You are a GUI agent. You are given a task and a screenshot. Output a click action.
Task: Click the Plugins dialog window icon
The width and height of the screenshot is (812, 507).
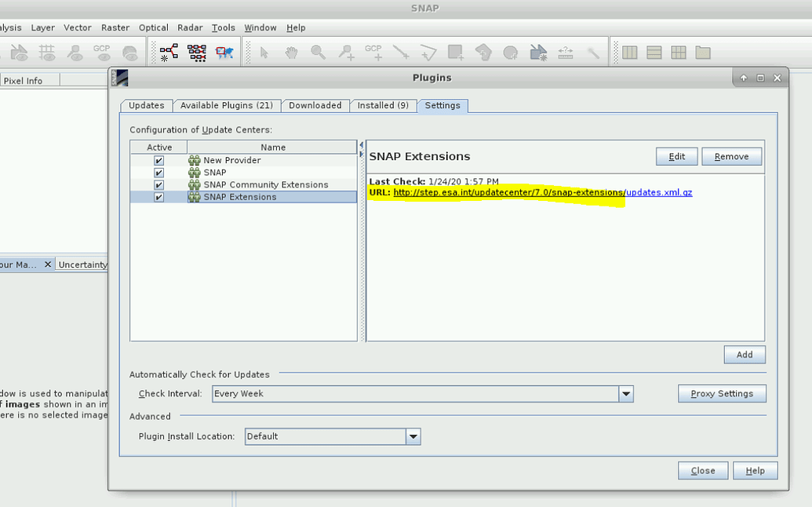pyautogui.click(x=120, y=78)
